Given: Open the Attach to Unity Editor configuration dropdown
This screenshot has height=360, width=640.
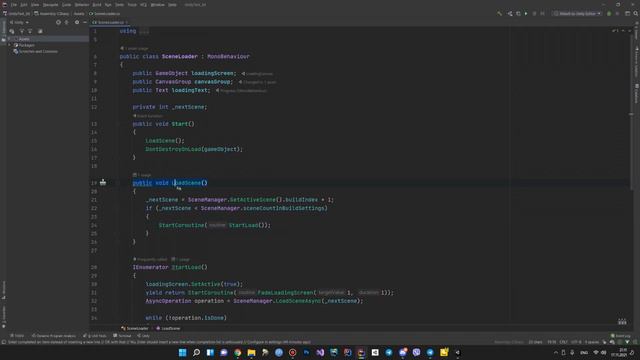Looking at the screenshot, I should 577,13.
